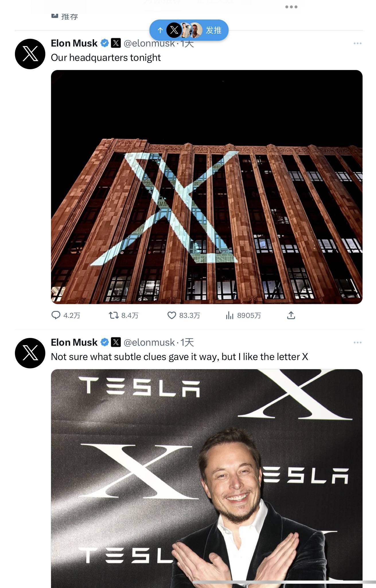This screenshot has width=376, height=588.
Task: Tap the X affiliation badge in the "letter X" tweet
Action: click(x=116, y=342)
